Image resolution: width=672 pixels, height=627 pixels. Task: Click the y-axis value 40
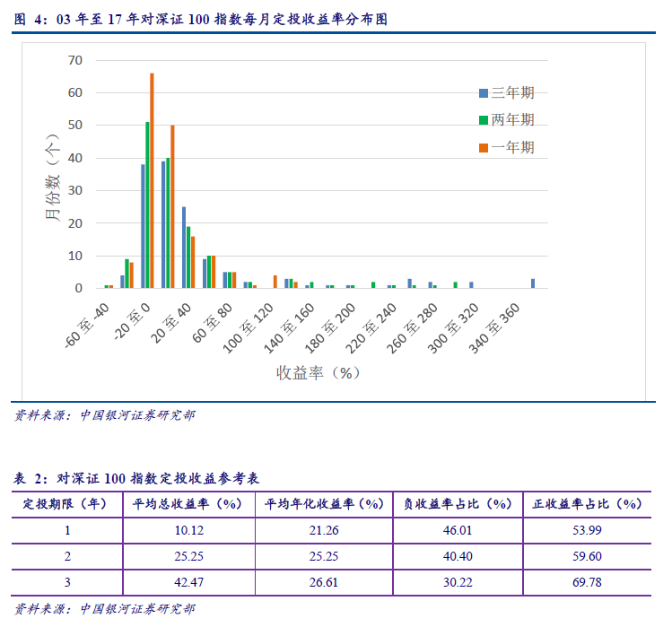pos(75,158)
